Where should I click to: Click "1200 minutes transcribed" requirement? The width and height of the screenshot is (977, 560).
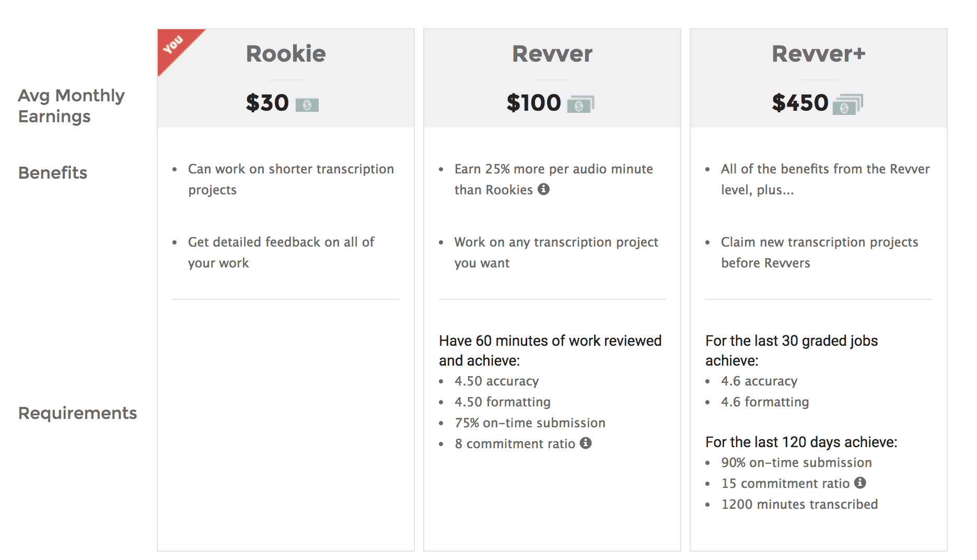click(x=799, y=504)
